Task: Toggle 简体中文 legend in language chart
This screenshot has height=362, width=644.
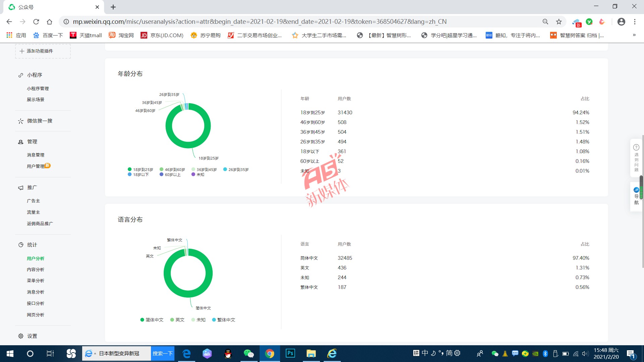Action: (x=152, y=320)
